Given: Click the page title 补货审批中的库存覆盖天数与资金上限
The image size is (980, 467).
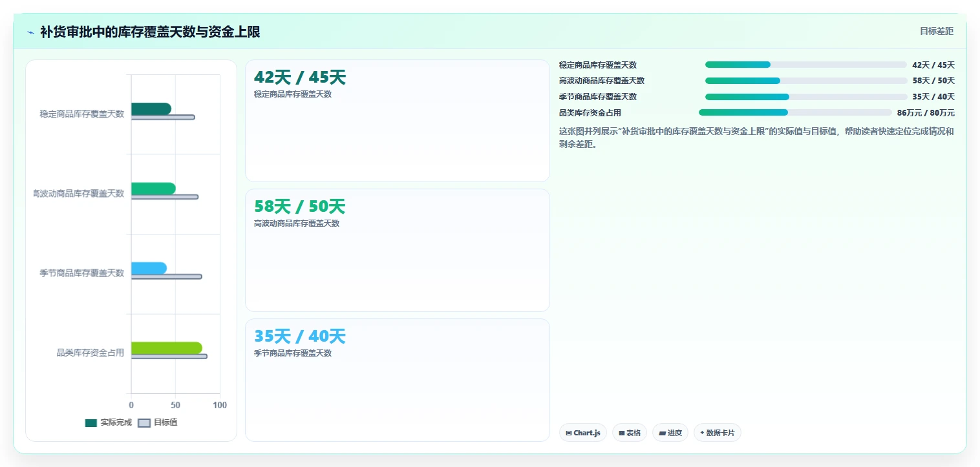Looking at the screenshot, I should [x=150, y=32].
